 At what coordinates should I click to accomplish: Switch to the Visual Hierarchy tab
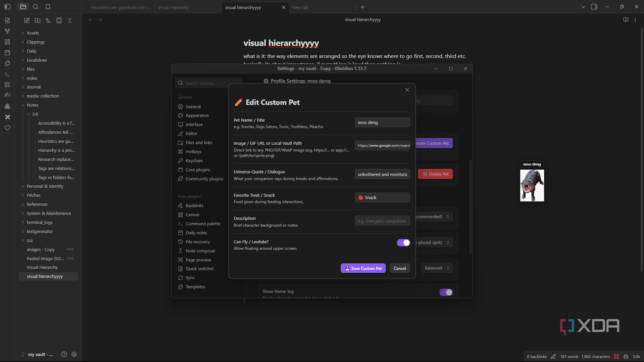pos(173,7)
